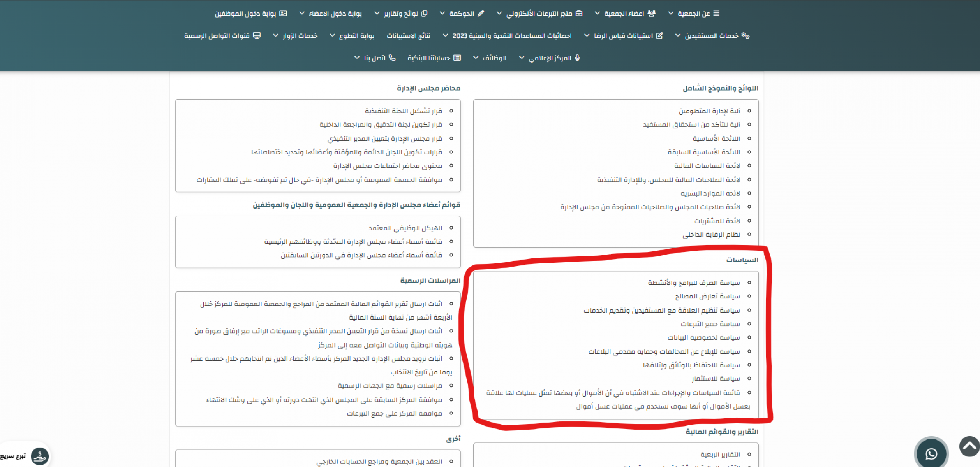980x467 pixels.
Task: Open the سياسة تعارض المصالح link
Action: (707, 296)
